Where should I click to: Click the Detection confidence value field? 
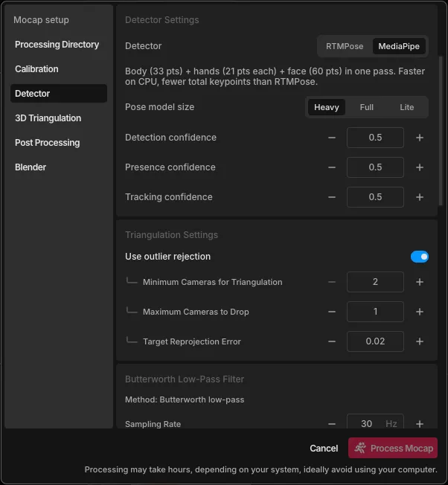tap(375, 138)
